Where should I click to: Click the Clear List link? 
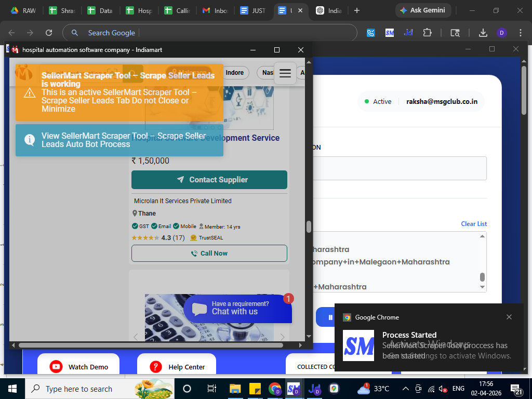474,224
